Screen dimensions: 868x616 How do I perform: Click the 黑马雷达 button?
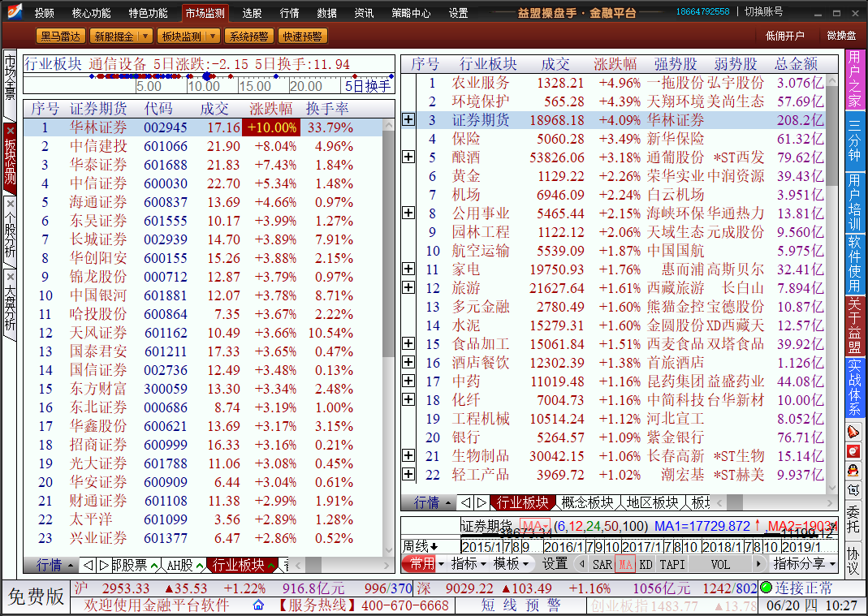(60, 37)
